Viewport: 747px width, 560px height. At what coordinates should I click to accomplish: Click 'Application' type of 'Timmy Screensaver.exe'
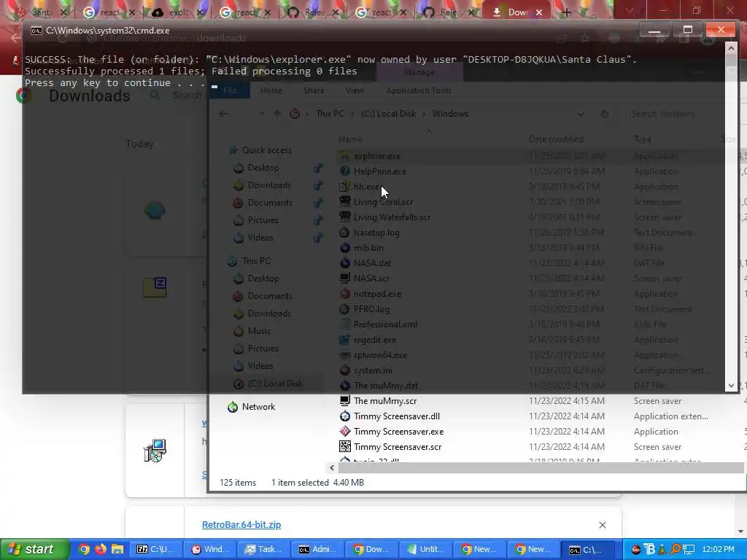(x=656, y=432)
